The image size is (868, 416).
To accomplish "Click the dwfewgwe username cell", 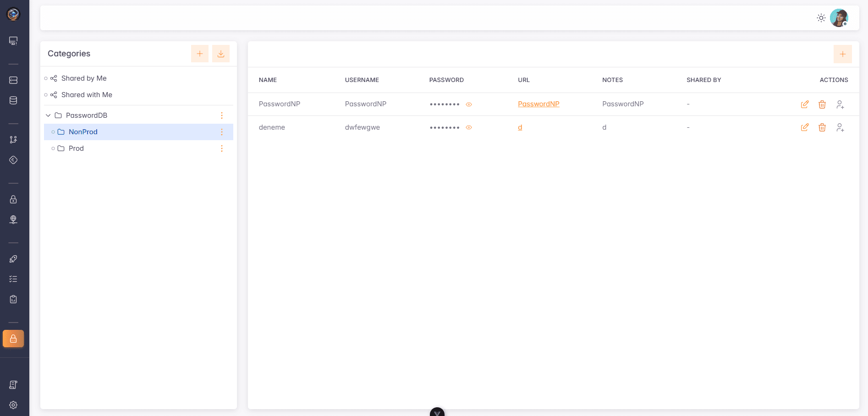I will click(363, 127).
